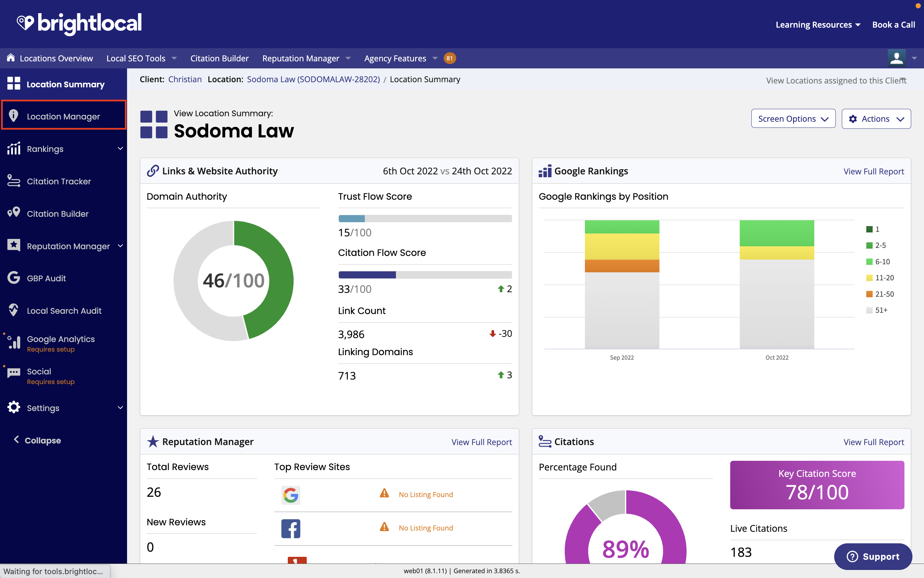924x578 pixels.
Task: Open Citation Builder in top navigation
Action: click(219, 58)
